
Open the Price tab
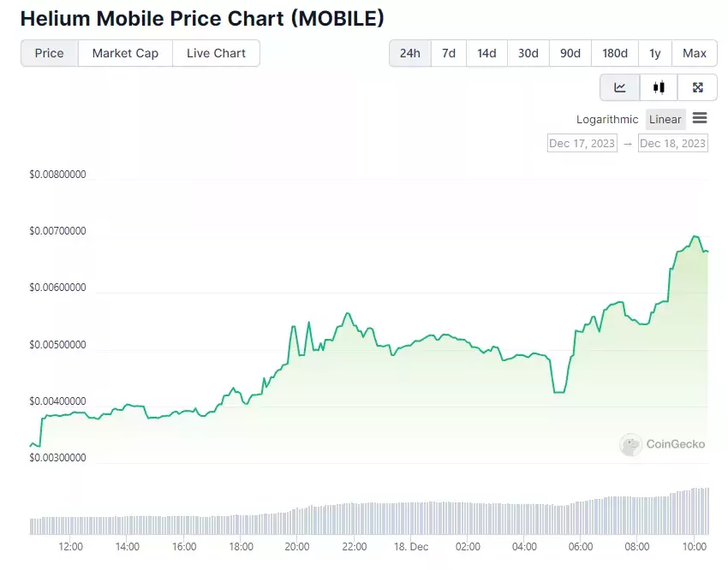tap(49, 53)
